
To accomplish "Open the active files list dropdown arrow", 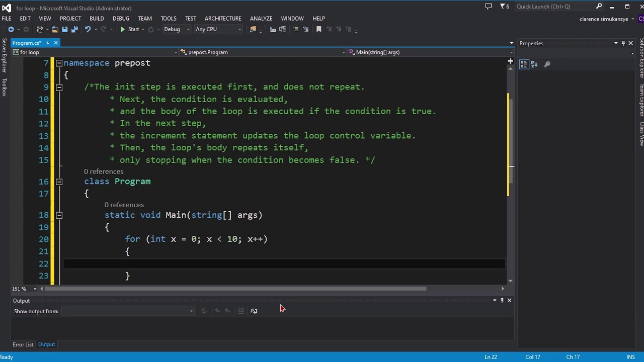I will tap(511, 43).
